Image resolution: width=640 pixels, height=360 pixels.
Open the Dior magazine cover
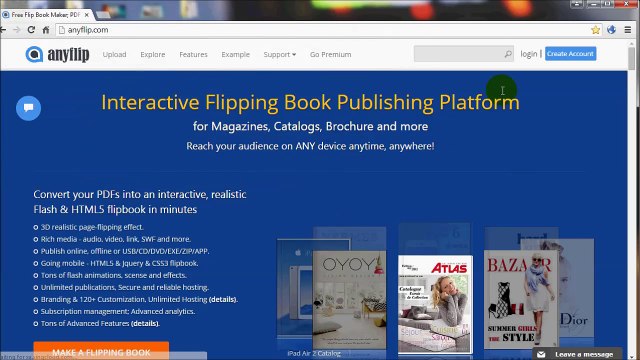point(576,288)
